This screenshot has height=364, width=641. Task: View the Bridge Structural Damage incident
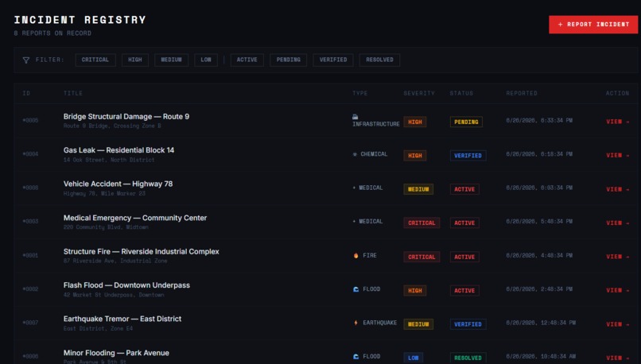point(618,122)
